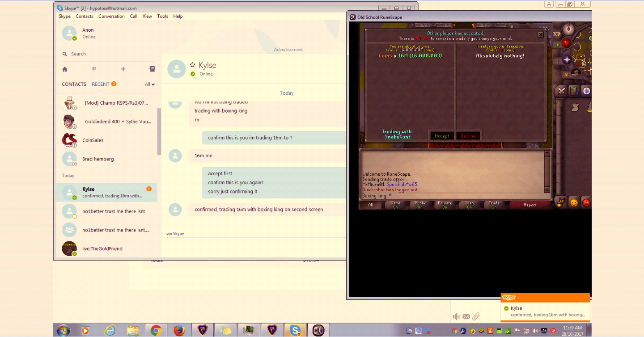The height and width of the screenshot is (337, 644).
Task: Toggle the Trade chat filter
Action: coord(494,205)
